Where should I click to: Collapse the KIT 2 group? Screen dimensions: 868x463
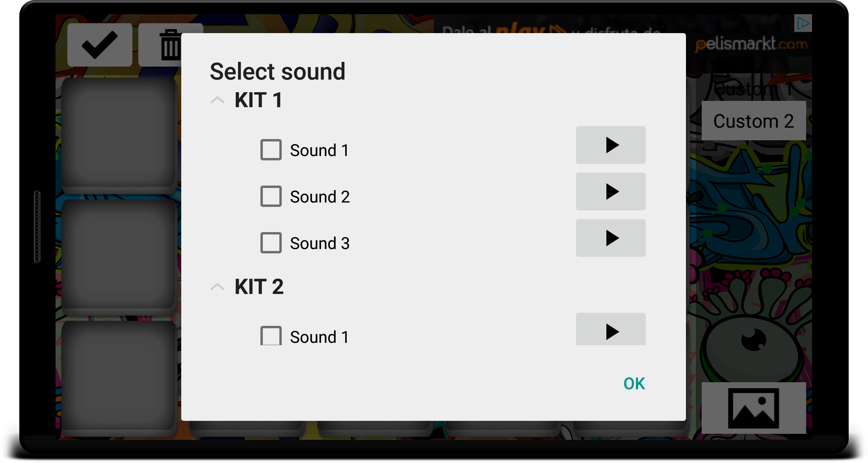click(217, 286)
